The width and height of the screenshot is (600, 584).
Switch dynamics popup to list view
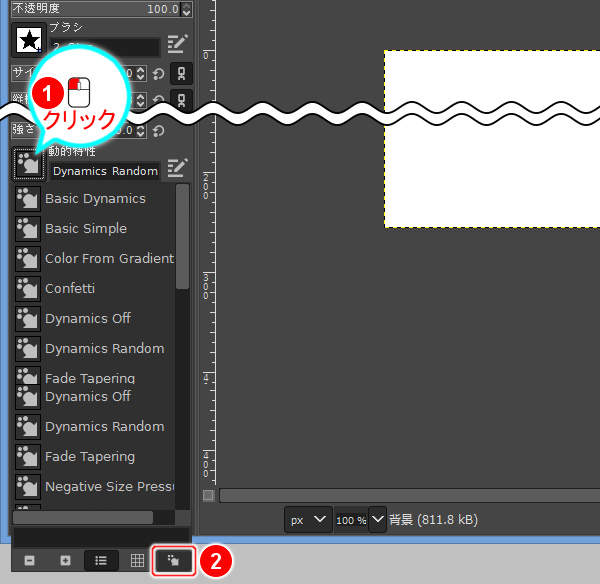[101, 561]
